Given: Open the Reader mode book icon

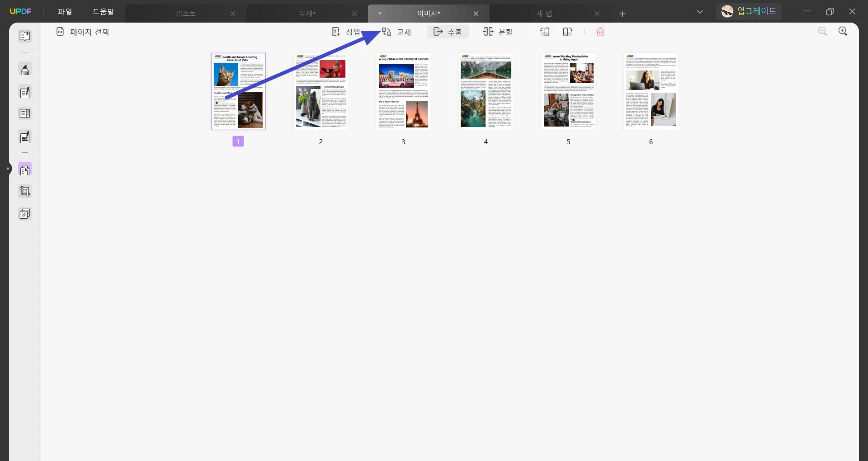Looking at the screenshot, I should [x=25, y=36].
